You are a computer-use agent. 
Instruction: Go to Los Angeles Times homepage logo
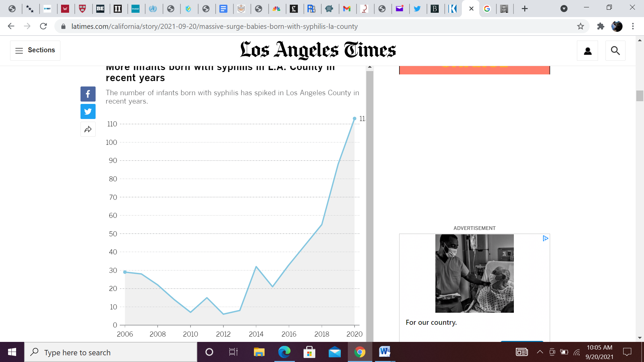click(318, 50)
